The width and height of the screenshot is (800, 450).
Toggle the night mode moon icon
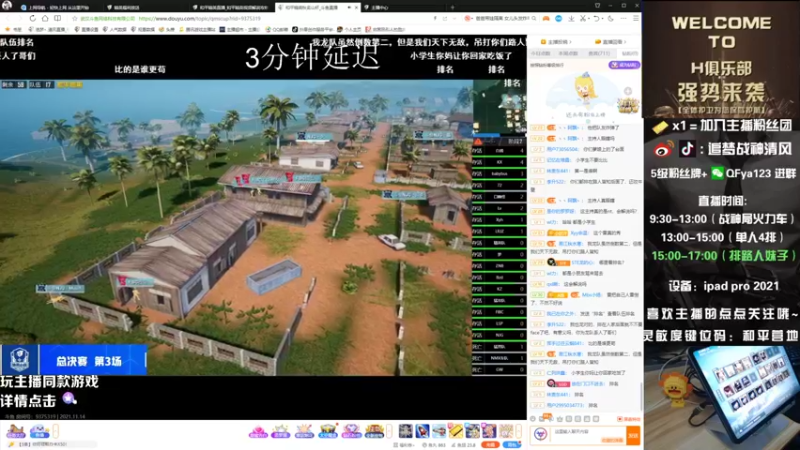pyautogui.click(x=610, y=18)
